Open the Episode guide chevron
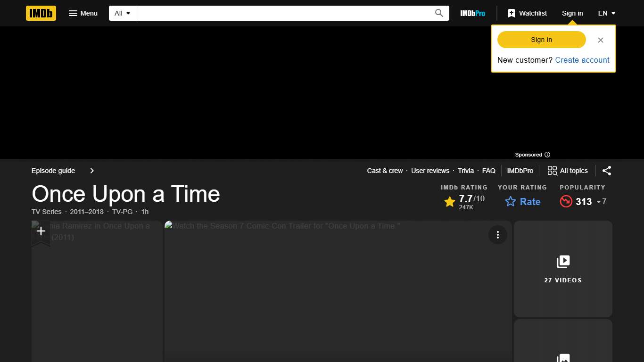Image resolution: width=644 pixels, height=362 pixels. tap(92, 171)
